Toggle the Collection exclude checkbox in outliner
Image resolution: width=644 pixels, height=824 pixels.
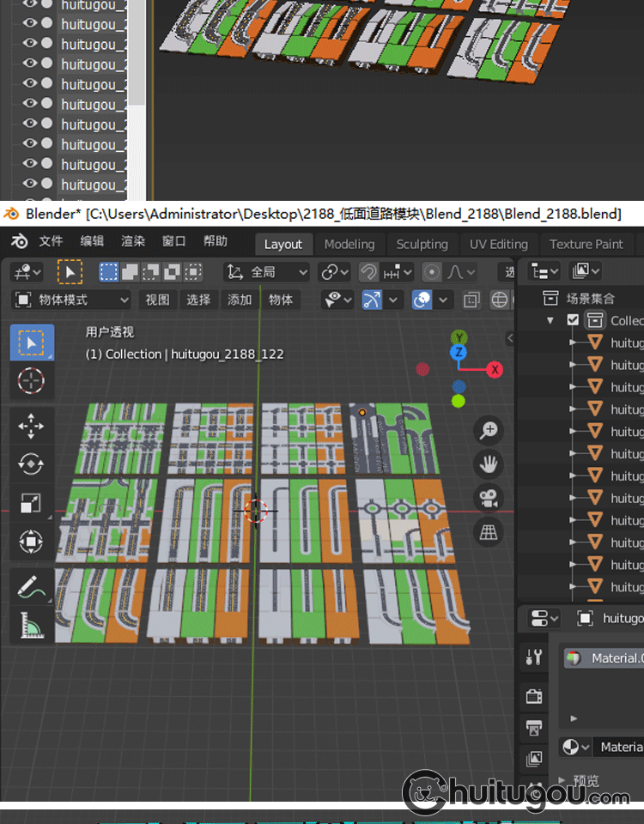pyautogui.click(x=573, y=320)
